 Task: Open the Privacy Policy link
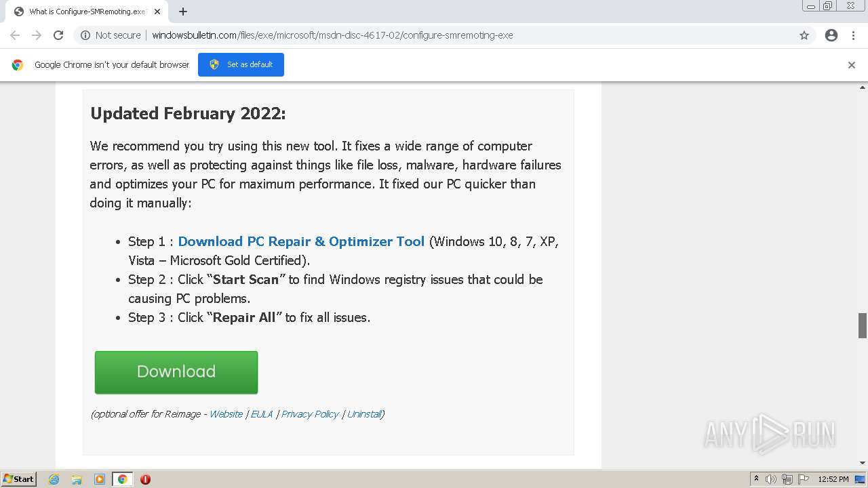(x=310, y=414)
